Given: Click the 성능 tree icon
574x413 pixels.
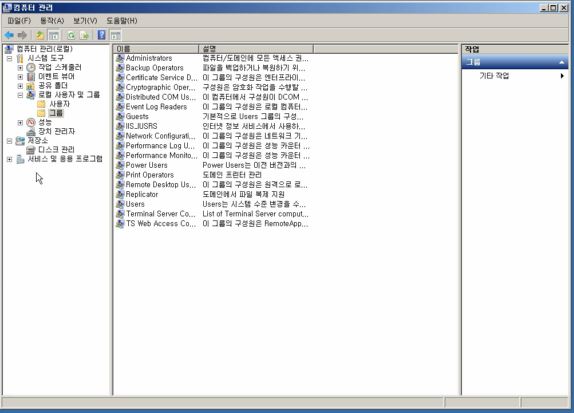Looking at the screenshot, I should coord(31,122).
